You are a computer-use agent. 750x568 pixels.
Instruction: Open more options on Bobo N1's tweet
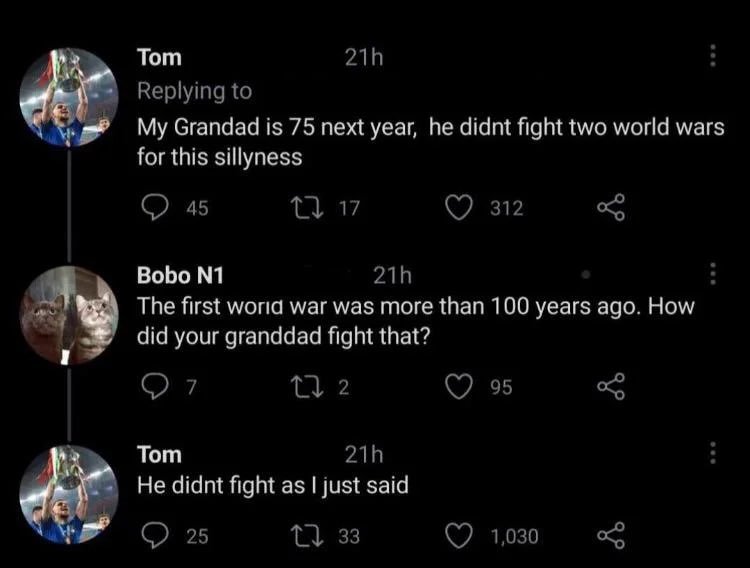point(713,273)
